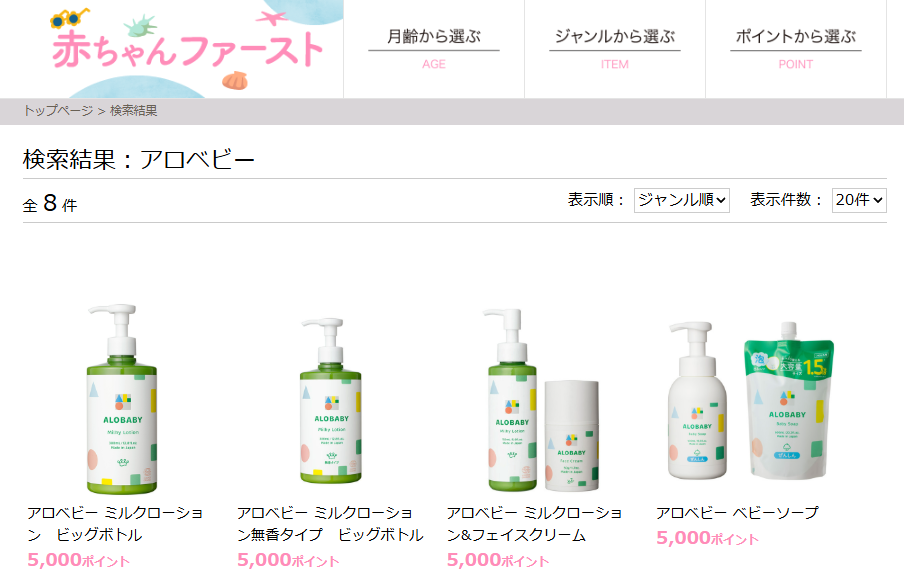Go to トップページ breadcrumb link
This screenshot has width=904, height=582.
click(58, 111)
